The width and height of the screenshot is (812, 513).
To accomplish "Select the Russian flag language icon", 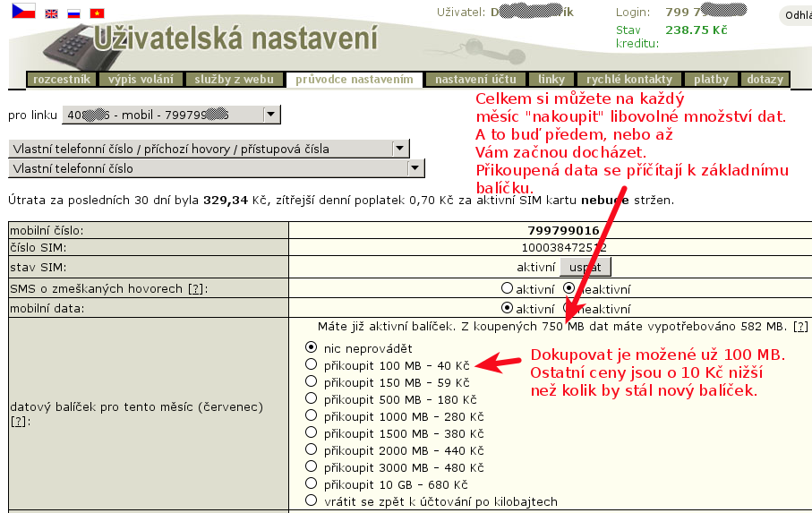I will pos(74,13).
